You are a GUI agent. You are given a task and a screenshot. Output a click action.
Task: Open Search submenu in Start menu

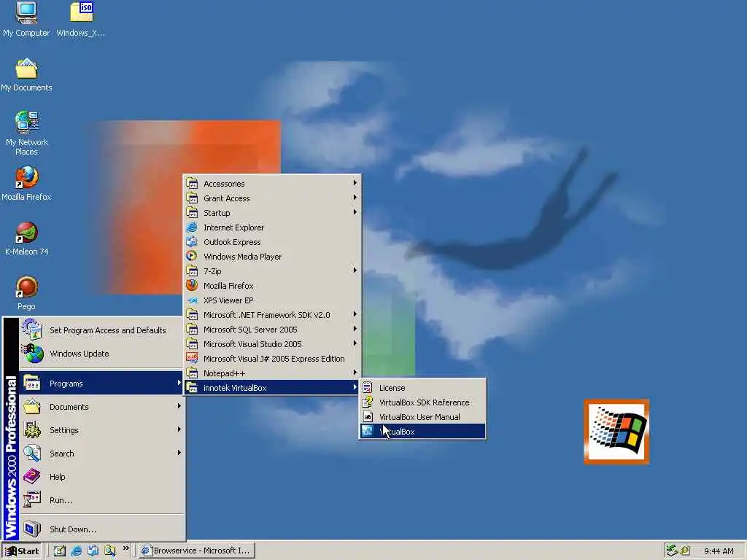[101, 454]
